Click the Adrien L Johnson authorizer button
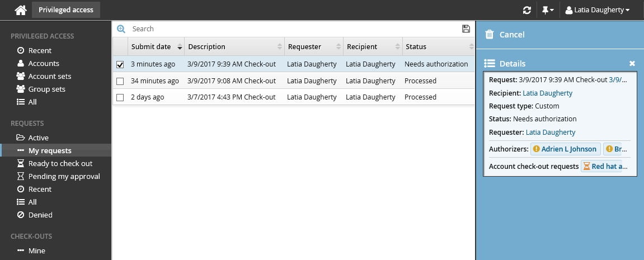Viewport: 644px width, 260px height. point(565,149)
